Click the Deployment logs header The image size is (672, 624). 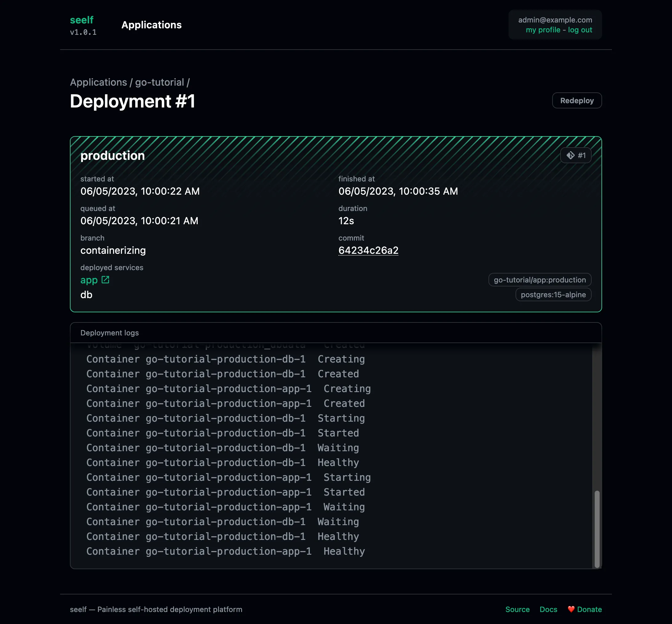click(x=109, y=333)
